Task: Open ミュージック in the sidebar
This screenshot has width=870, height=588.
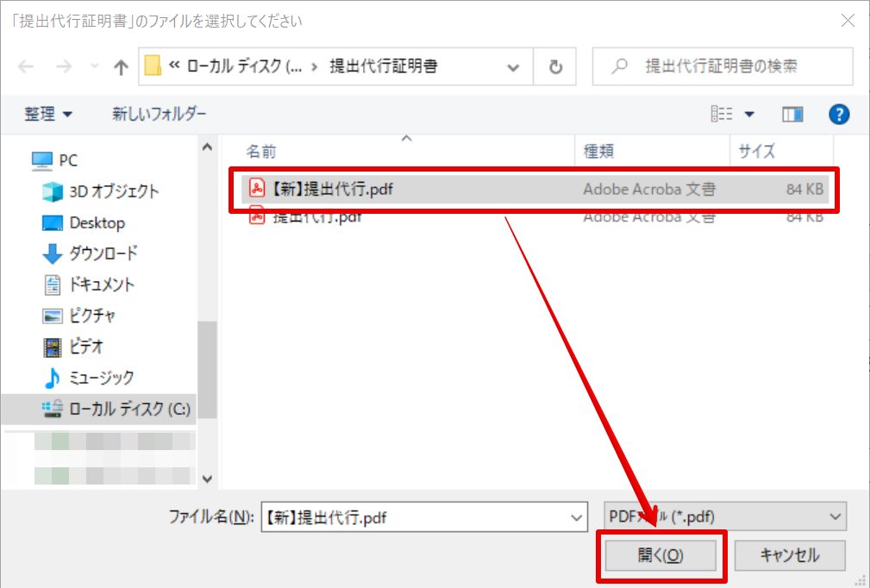Action: (89, 378)
